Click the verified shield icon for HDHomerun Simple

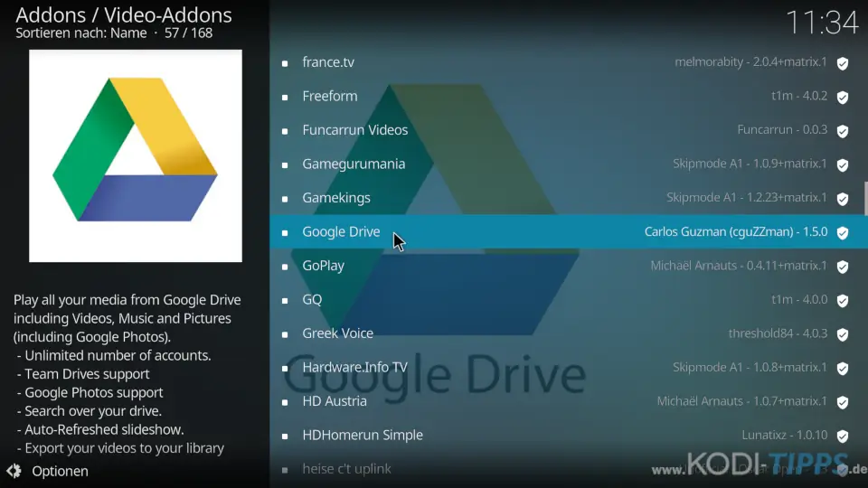pos(843,436)
